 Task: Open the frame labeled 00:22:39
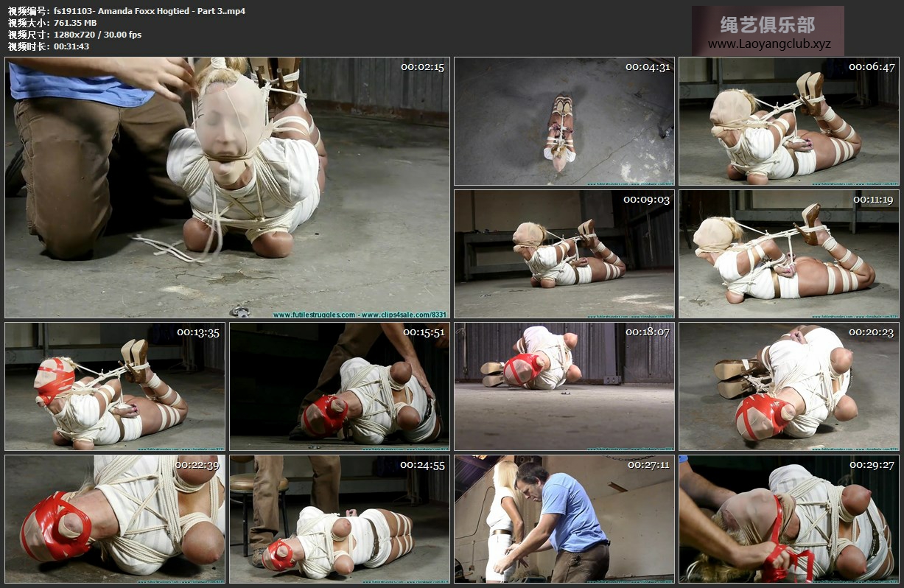point(115,519)
